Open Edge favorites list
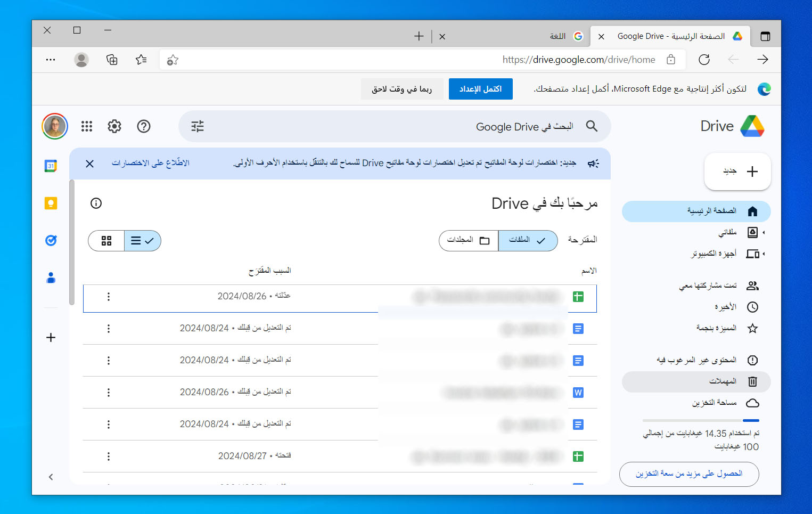The height and width of the screenshot is (514, 812). (141, 60)
